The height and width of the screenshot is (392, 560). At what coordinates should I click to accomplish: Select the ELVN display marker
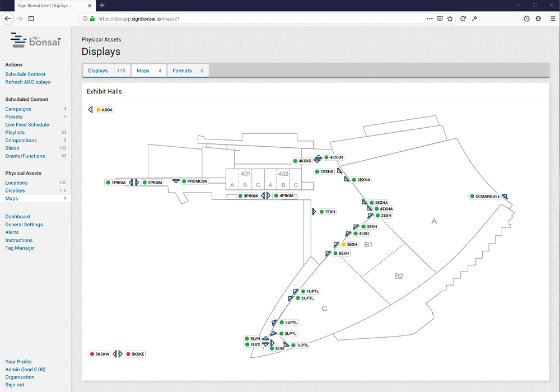(x=253, y=339)
